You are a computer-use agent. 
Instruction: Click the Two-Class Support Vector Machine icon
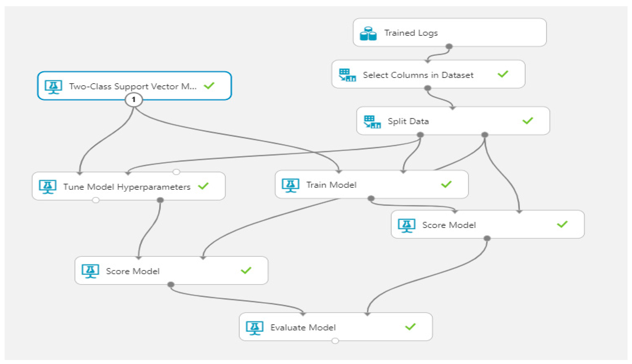point(53,87)
